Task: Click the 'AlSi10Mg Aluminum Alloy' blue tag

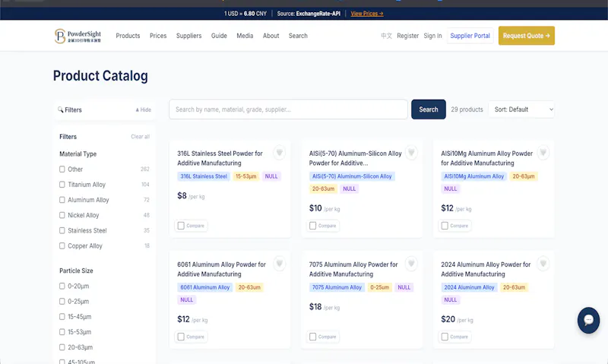Action: click(x=473, y=176)
